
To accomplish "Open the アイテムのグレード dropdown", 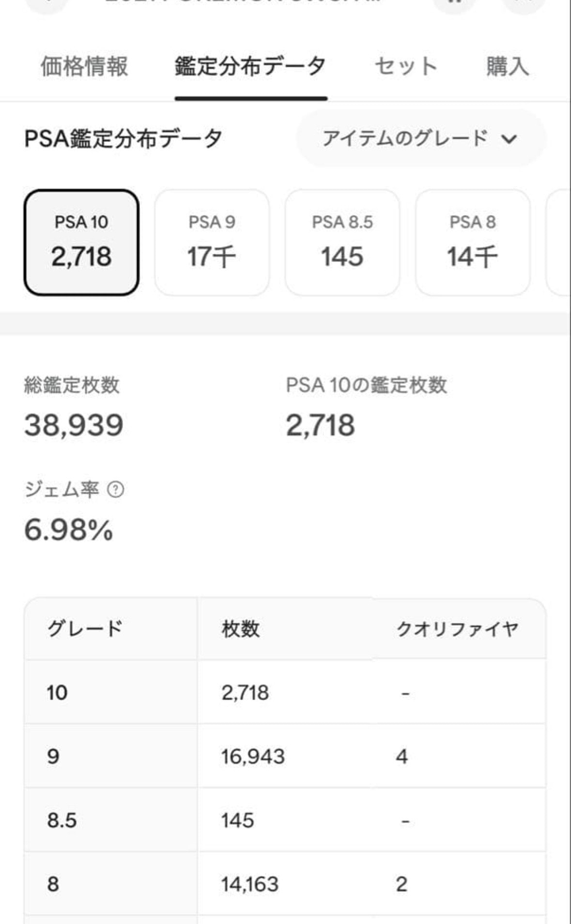I will (x=421, y=139).
